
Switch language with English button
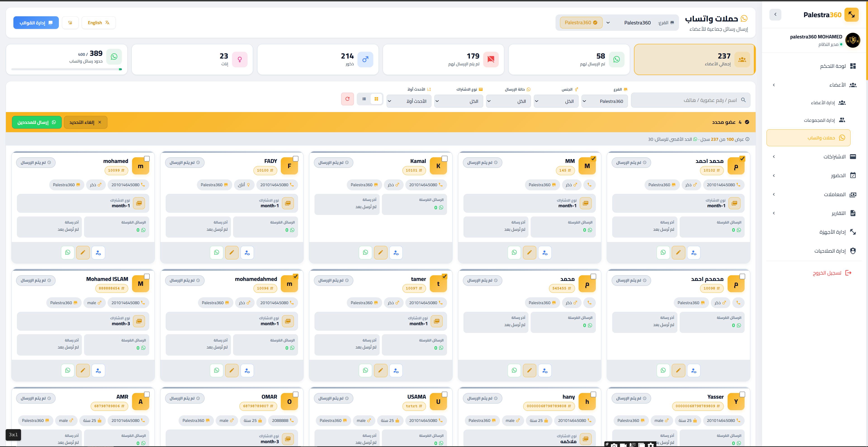(x=98, y=23)
